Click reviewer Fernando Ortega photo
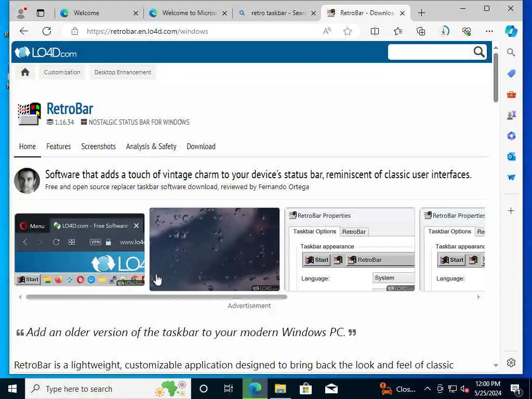532x399 pixels. [x=27, y=180]
